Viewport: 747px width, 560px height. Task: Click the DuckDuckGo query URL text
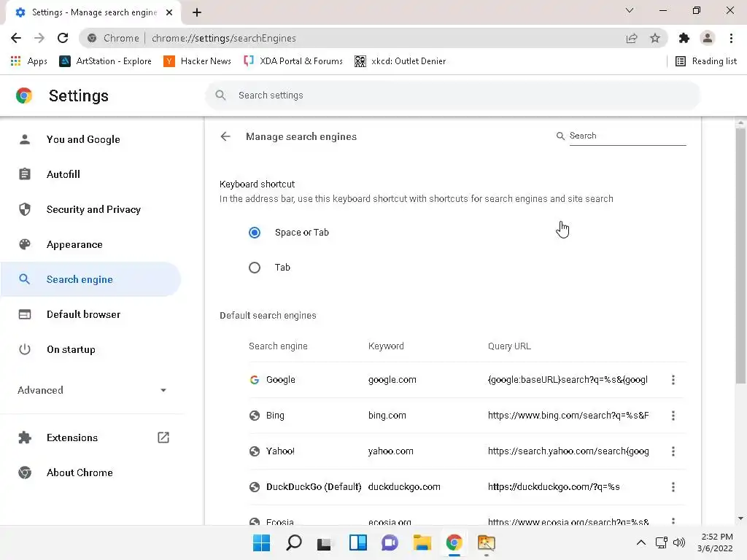click(x=554, y=486)
